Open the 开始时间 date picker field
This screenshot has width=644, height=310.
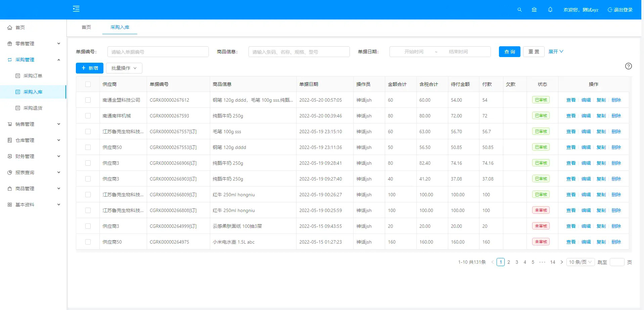click(414, 52)
